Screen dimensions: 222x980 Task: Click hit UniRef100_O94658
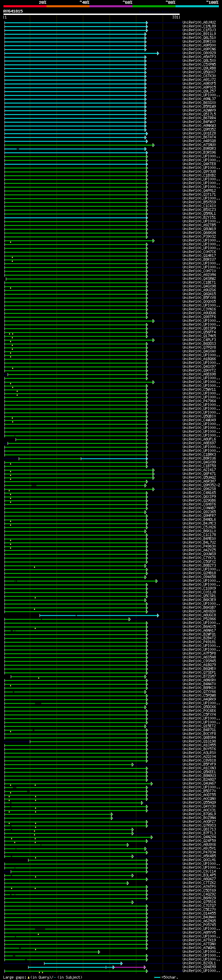tap(199, 577)
